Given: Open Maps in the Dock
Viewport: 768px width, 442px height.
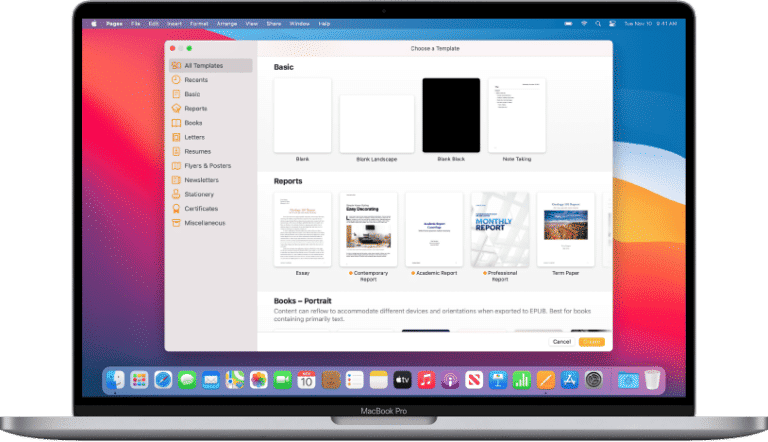Looking at the screenshot, I should pyautogui.click(x=235, y=380).
